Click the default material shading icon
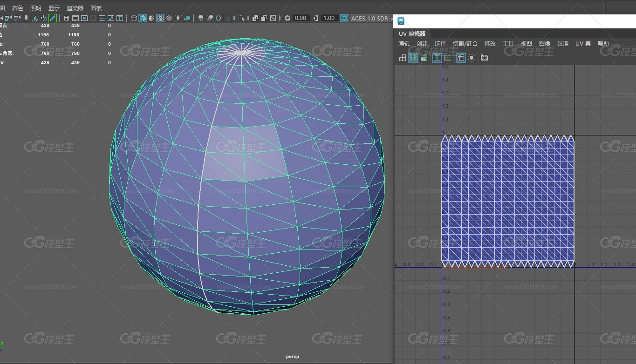The image size is (636, 364). coord(151,18)
